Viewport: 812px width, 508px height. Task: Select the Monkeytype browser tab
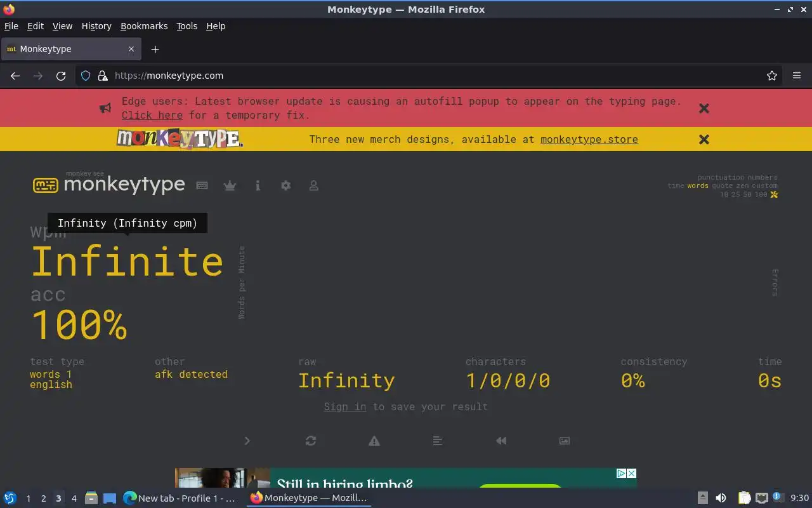(x=70, y=49)
